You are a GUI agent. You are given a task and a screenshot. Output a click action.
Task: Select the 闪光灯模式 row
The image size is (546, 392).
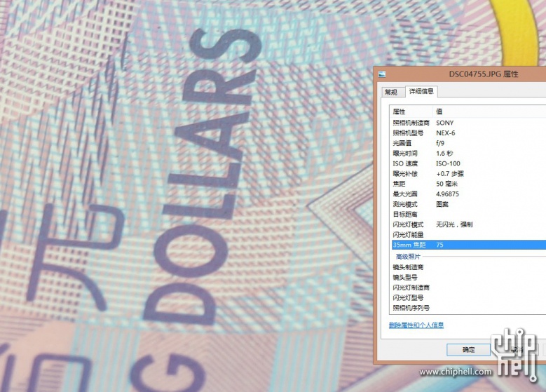point(469,224)
